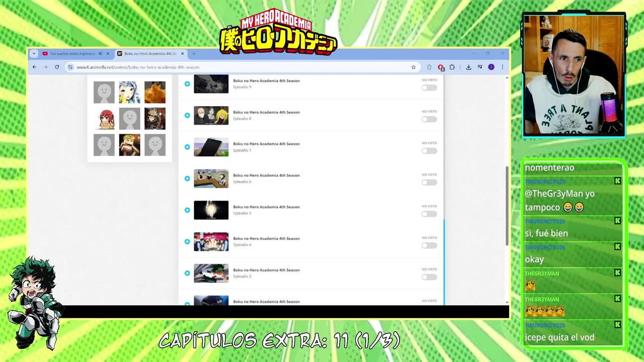The image size is (644, 362).
Task: Open Episodio 7 title link
Action: click(x=266, y=144)
